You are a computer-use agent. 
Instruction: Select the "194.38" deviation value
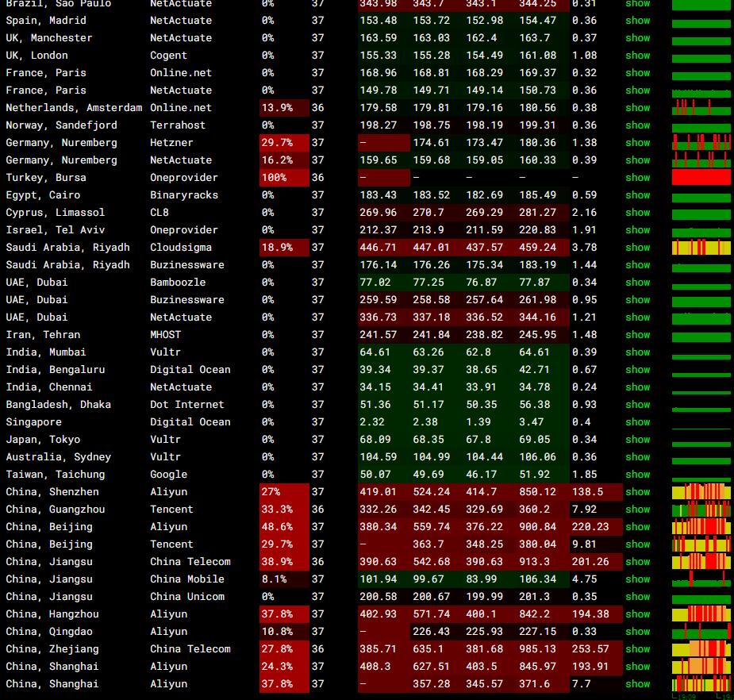point(590,613)
